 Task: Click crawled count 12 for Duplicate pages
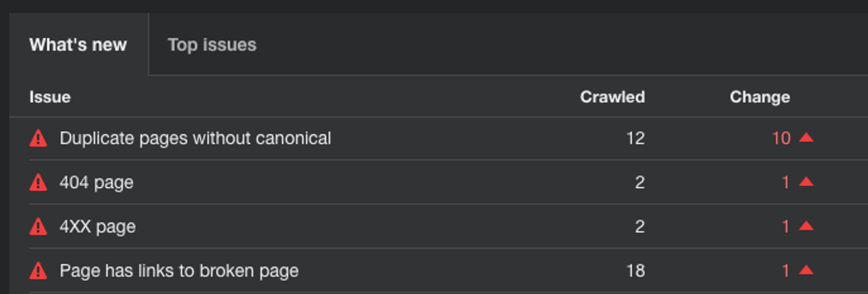(x=635, y=139)
